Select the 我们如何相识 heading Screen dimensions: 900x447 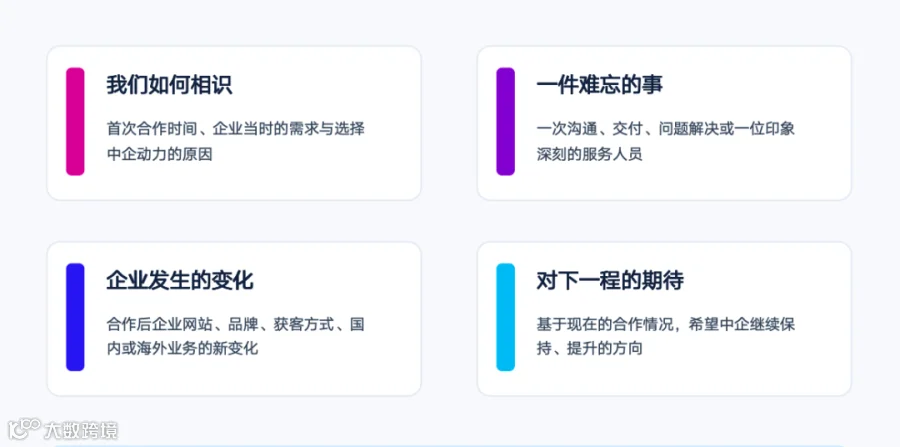(x=169, y=85)
